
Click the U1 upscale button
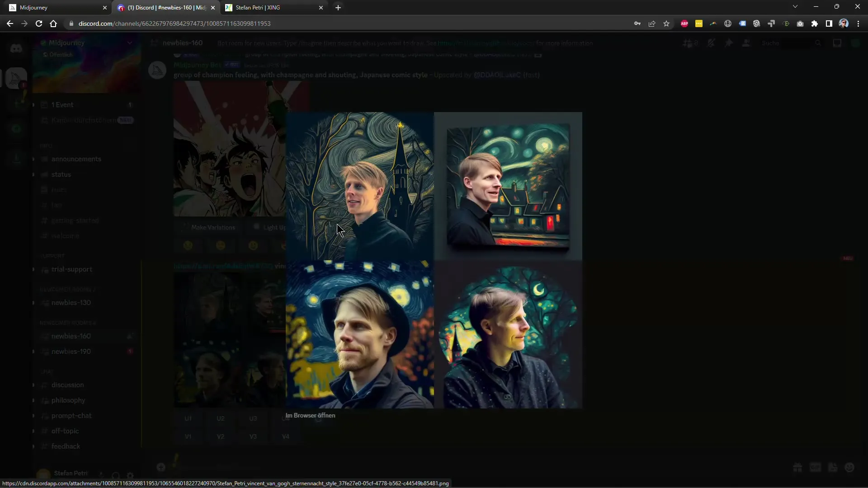(x=188, y=418)
